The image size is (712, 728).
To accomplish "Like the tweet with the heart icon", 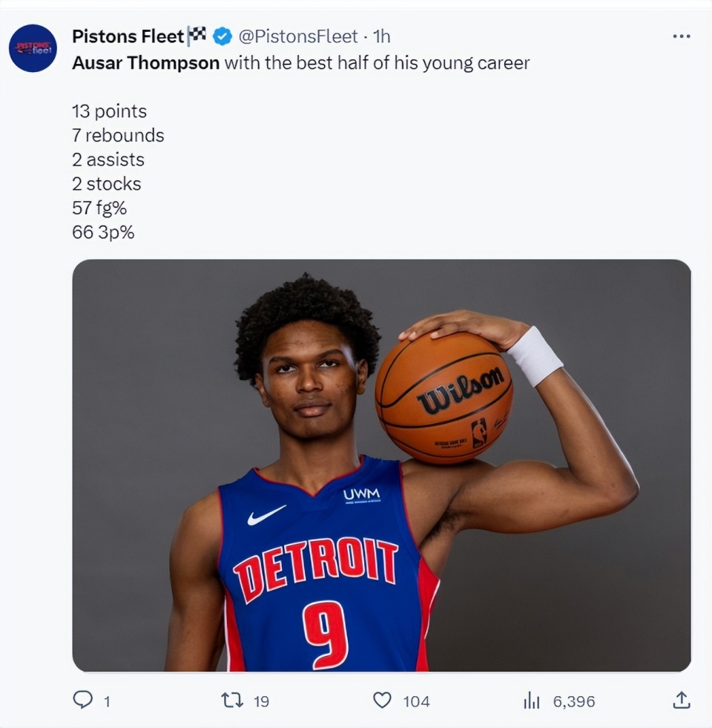I will [x=382, y=700].
